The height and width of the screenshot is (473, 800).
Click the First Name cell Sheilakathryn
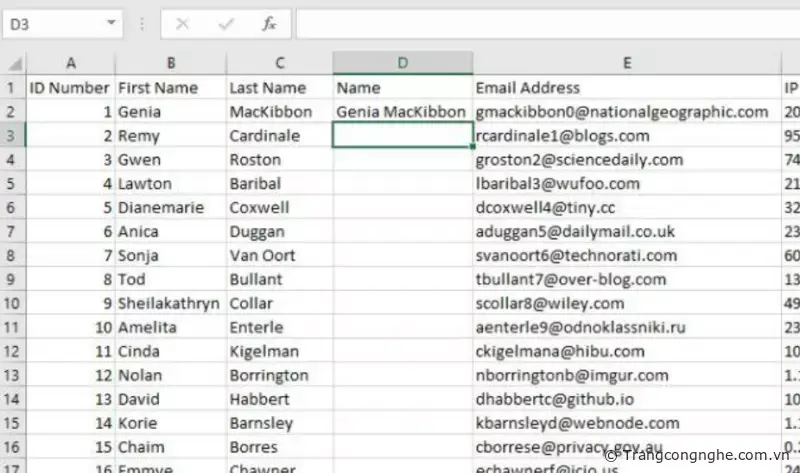point(170,304)
